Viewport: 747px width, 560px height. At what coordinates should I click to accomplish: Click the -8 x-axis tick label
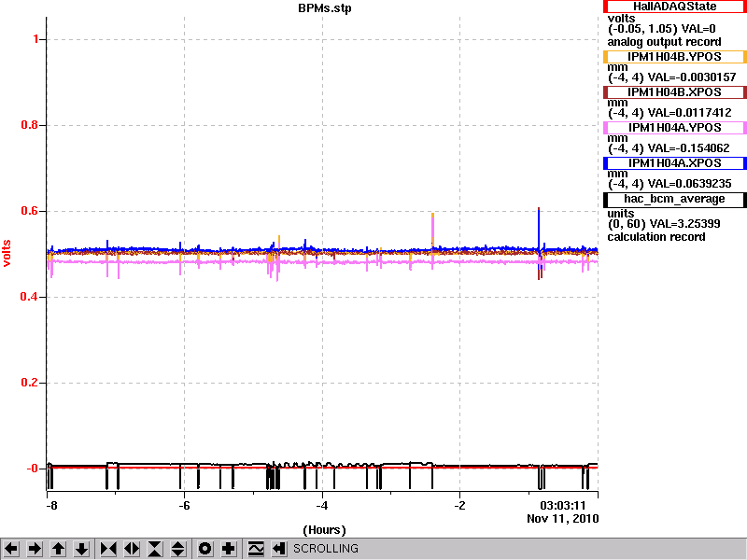51,505
